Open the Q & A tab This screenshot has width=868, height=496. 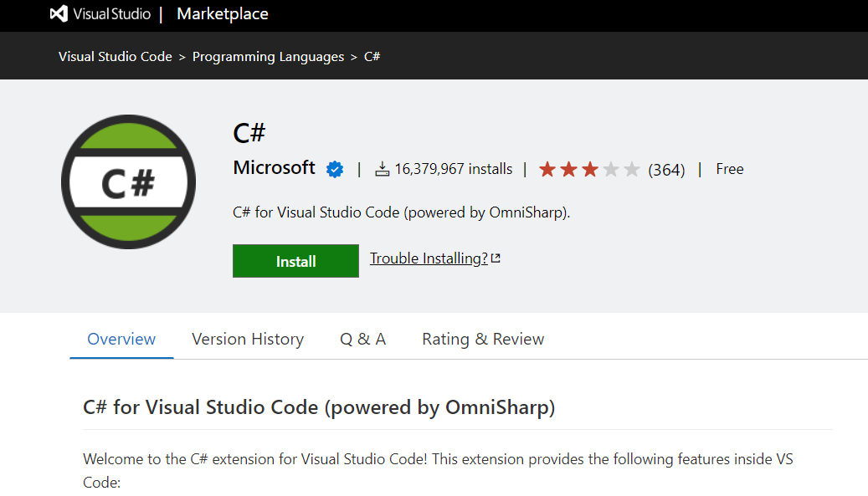[362, 339]
